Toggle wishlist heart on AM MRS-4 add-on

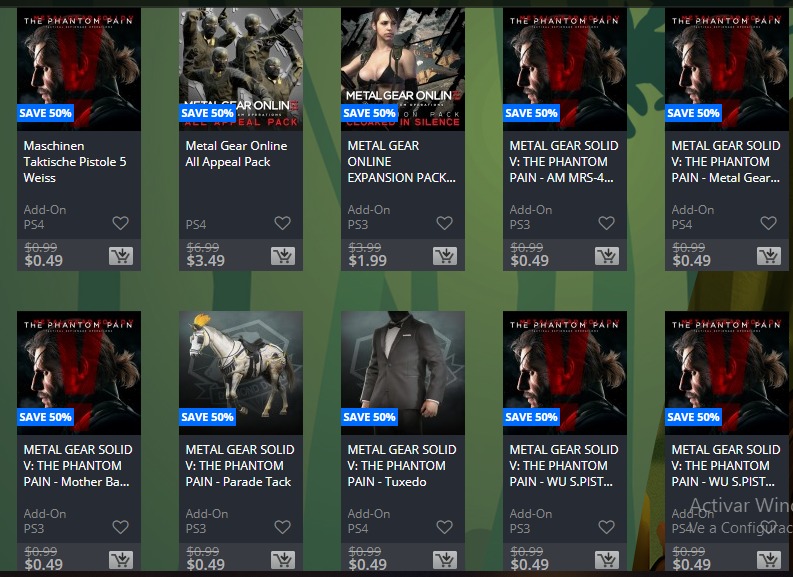606,223
